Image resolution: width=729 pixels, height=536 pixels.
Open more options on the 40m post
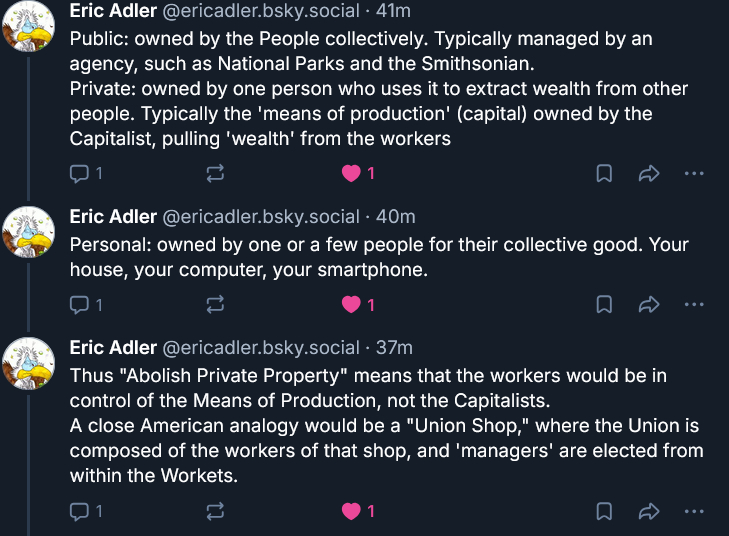pyautogui.click(x=694, y=304)
